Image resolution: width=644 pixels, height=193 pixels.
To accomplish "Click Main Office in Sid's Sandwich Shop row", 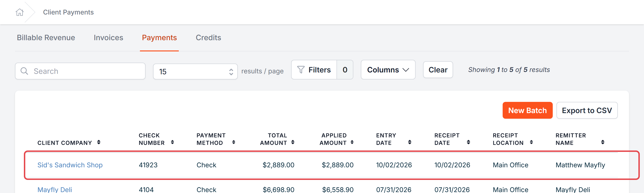I will [x=511, y=165].
